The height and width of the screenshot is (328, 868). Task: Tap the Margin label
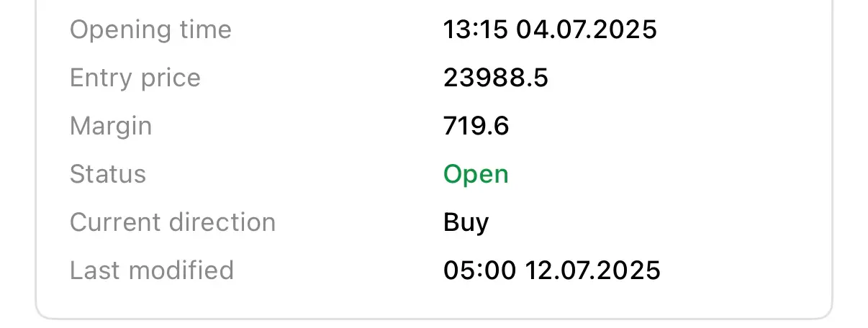point(111,127)
